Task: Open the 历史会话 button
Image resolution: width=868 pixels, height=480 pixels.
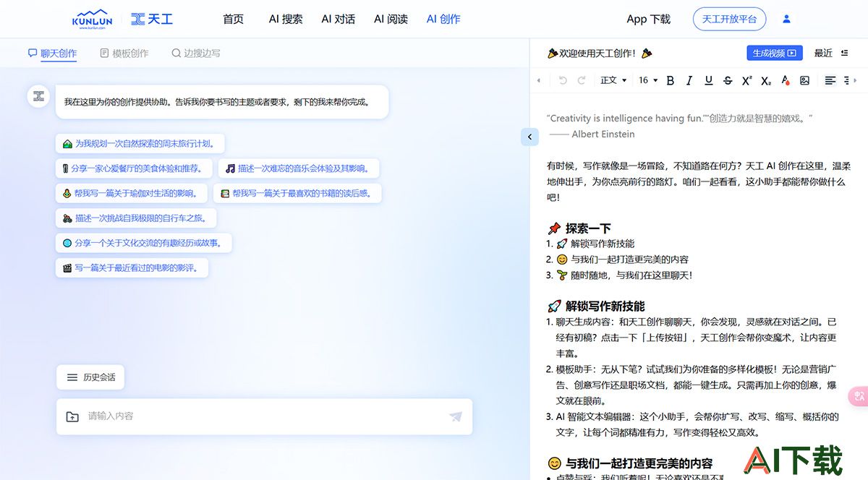Action: tap(90, 377)
